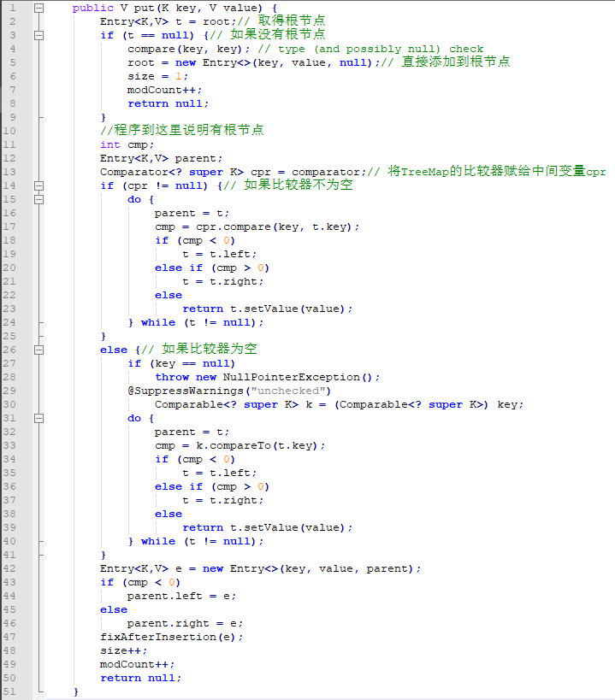Screen dimensions: 615x700
Task: Click the comment '直接添加到根节点'
Action: (x=456, y=62)
